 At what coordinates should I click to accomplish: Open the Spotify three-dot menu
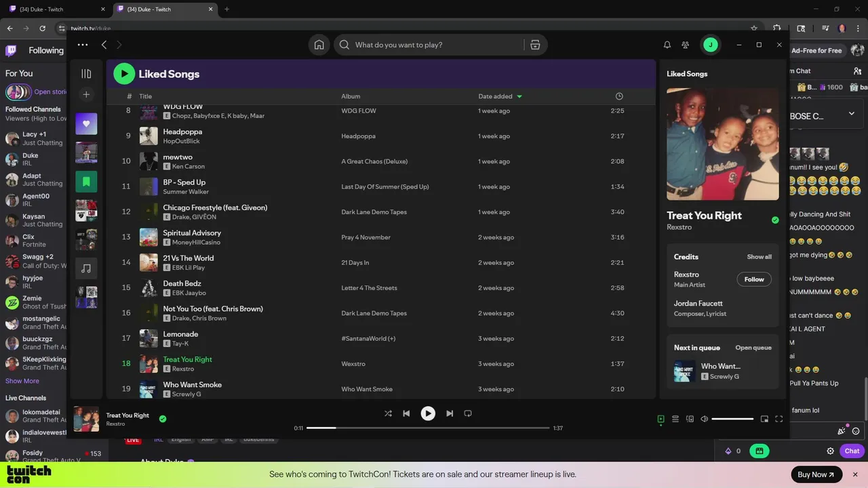tap(83, 45)
